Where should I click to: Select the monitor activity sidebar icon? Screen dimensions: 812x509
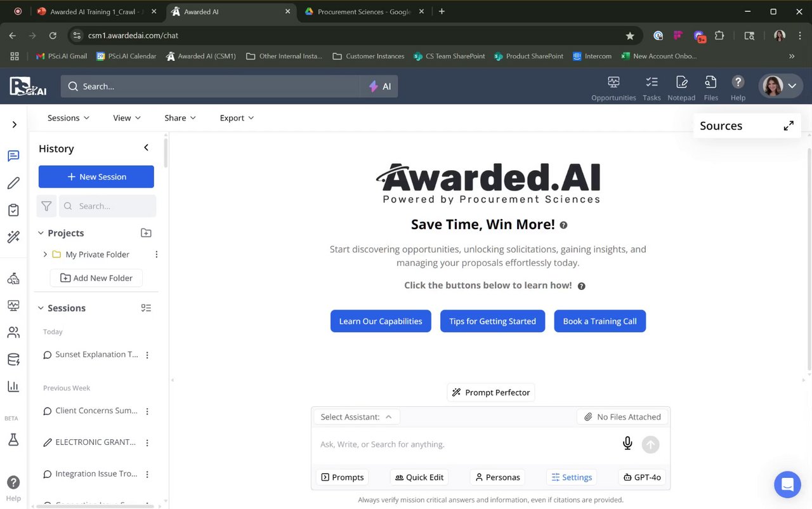point(13,305)
